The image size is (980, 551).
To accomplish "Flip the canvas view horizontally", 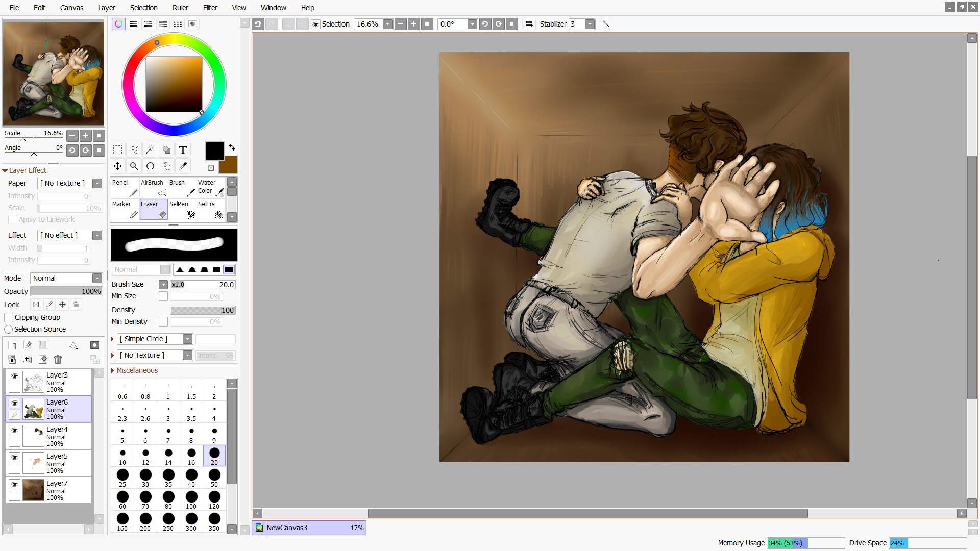I will click(x=529, y=24).
